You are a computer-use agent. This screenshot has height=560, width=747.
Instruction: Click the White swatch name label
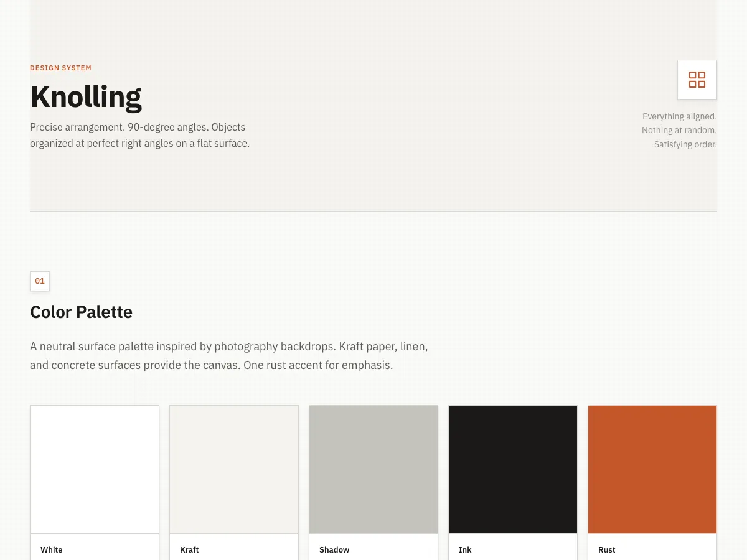[51, 549]
